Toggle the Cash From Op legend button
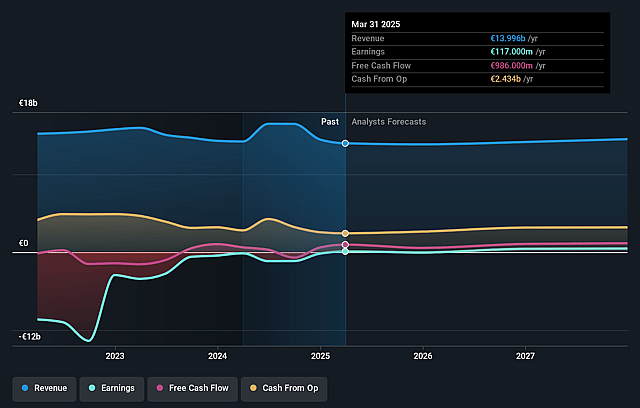Image resolution: width=640 pixels, height=408 pixels. click(284, 388)
